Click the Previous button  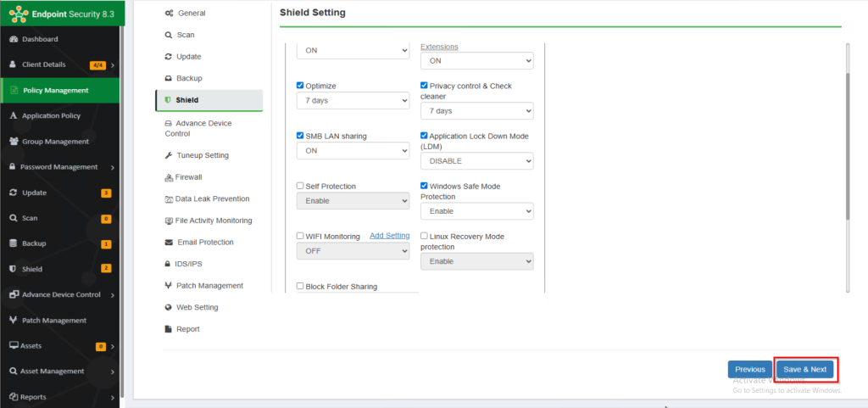point(749,370)
